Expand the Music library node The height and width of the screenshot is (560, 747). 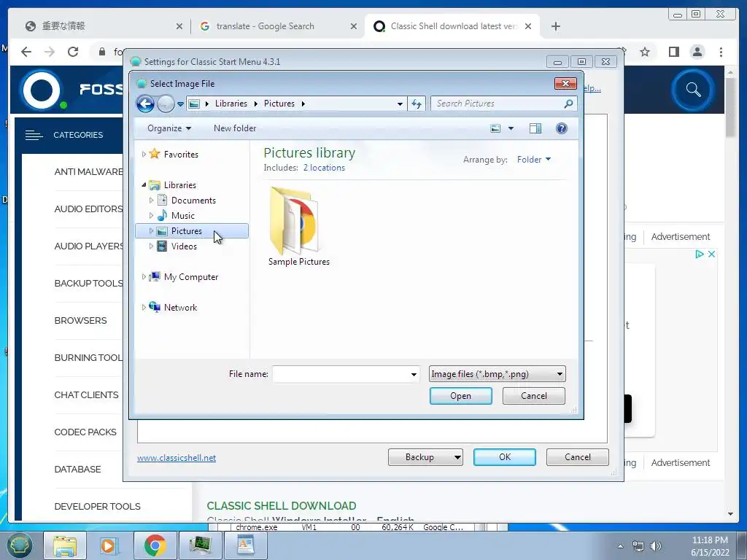point(152,216)
